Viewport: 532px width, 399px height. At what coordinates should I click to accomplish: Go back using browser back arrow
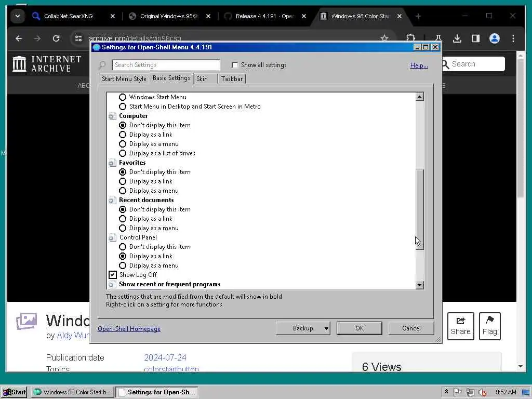[19, 38]
